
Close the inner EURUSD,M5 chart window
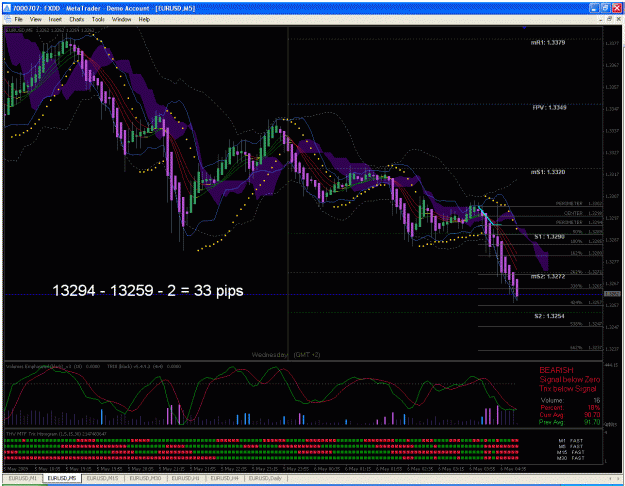(x=618, y=19)
